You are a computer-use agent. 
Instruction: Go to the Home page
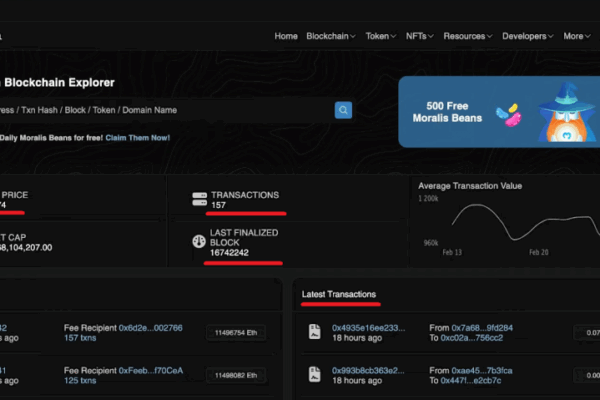(x=286, y=36)
